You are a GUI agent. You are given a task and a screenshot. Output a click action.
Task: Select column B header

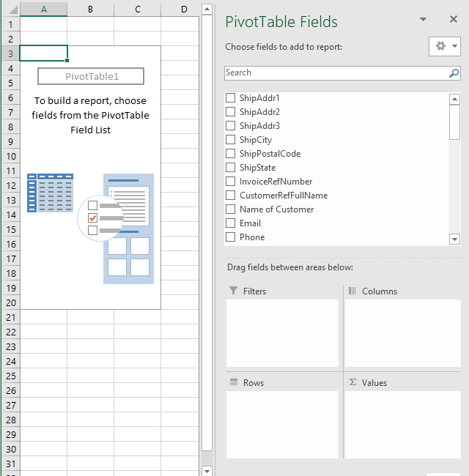pyautogui.click(x=91, y=10)
